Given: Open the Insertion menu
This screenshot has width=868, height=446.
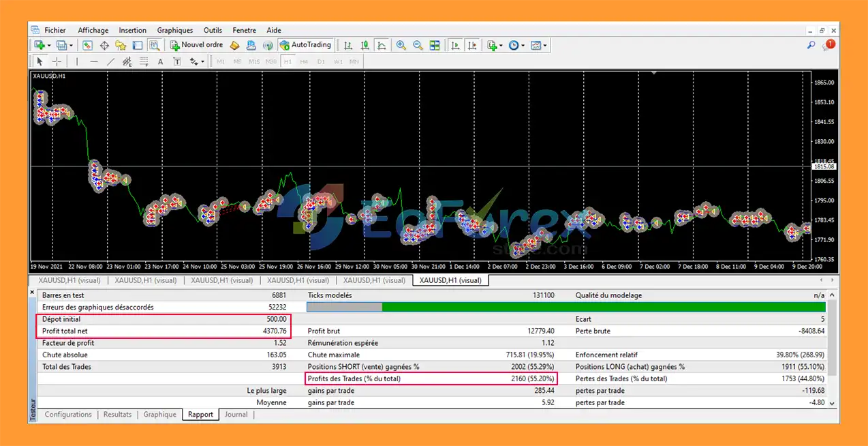Looking at the screenshot, I should [132, 30].
